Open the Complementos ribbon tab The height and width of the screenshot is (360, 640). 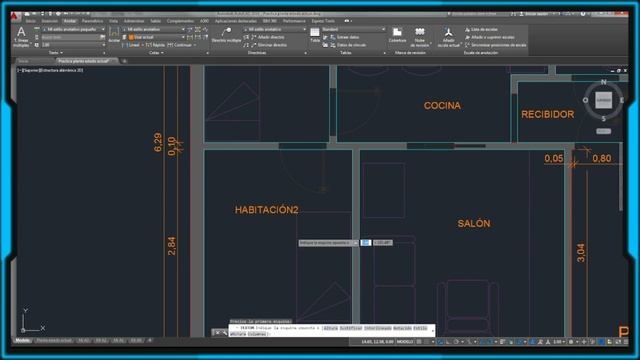180,21
